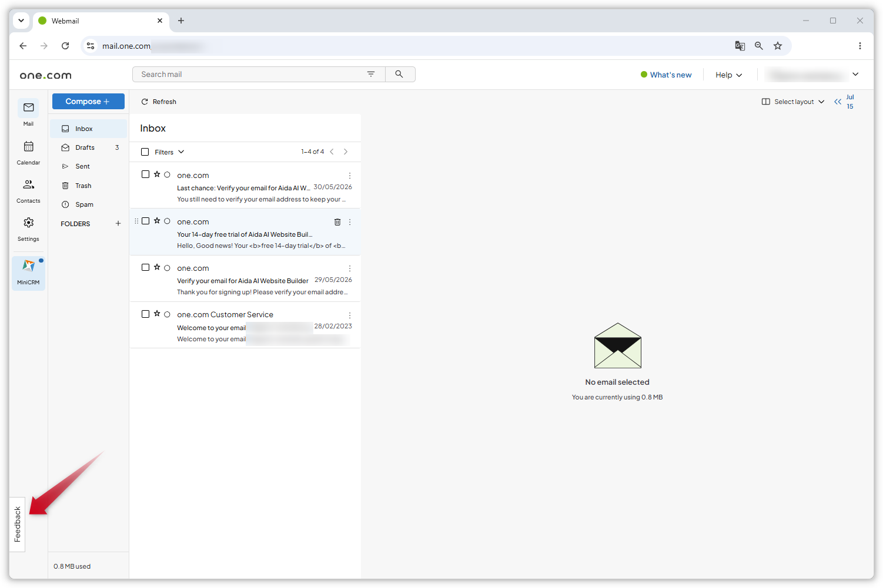
Task: Open the Jul 15 calendar date
Action: click(850, 102)
